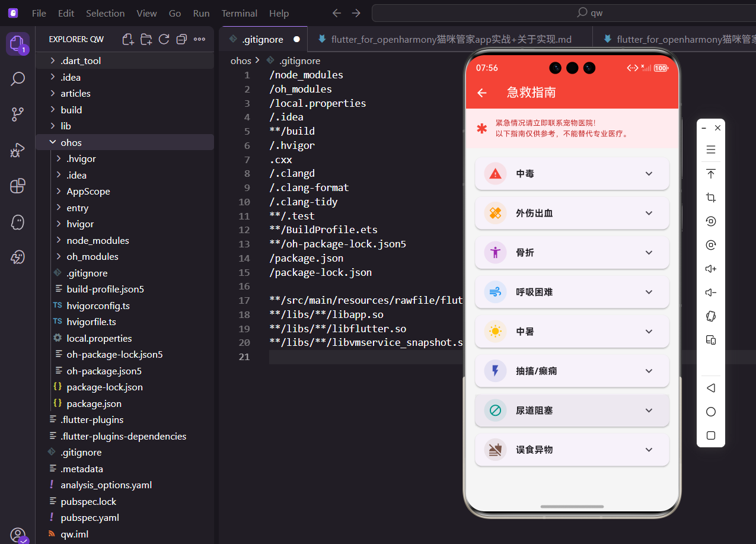This screenshot has width=756, height=544.
Task: Open the Edit menu
Action: coord(66,13)
